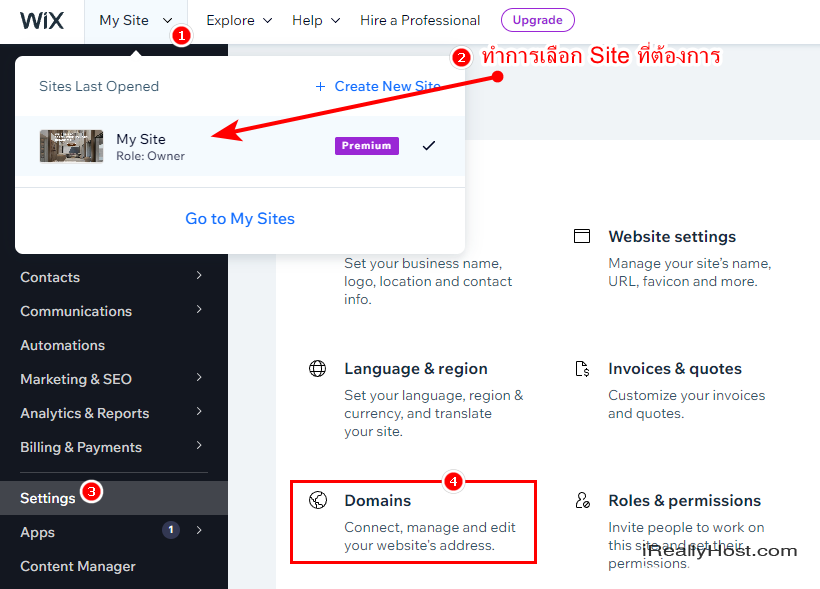The height and width of the screenshot is (589, 820).
Task: Click Hire a Professional link
Action: point(420,20)
